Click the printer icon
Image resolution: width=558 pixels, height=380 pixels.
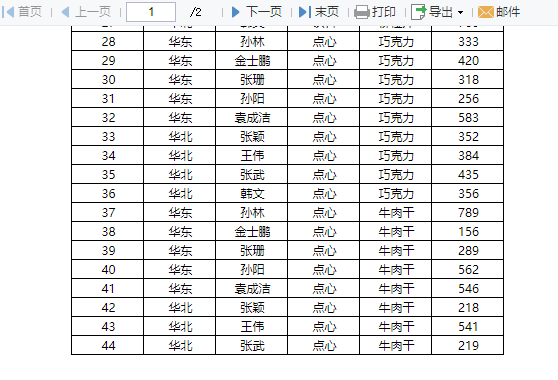362,12
